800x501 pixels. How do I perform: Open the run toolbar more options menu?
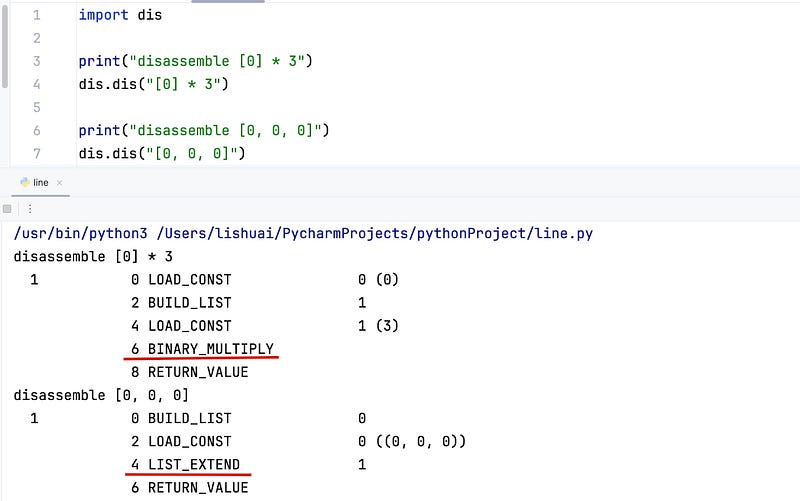pyautogui.click(x=29, y=209)
